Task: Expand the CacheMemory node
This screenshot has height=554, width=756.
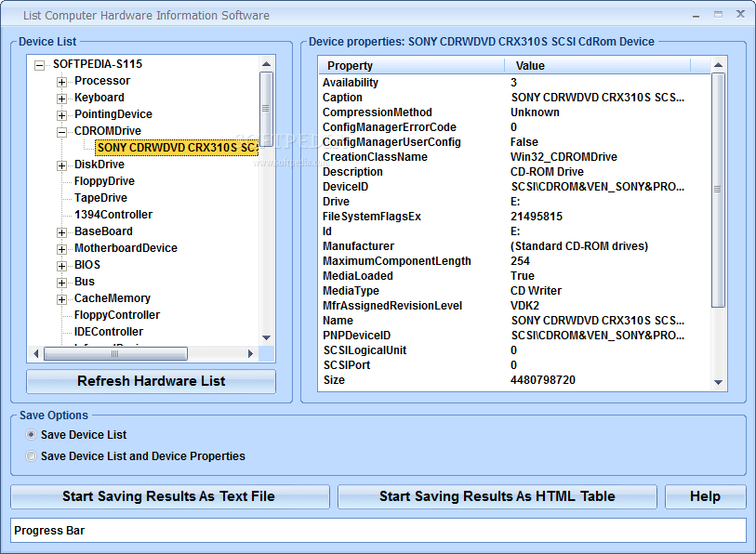Action: coord(61,297)
